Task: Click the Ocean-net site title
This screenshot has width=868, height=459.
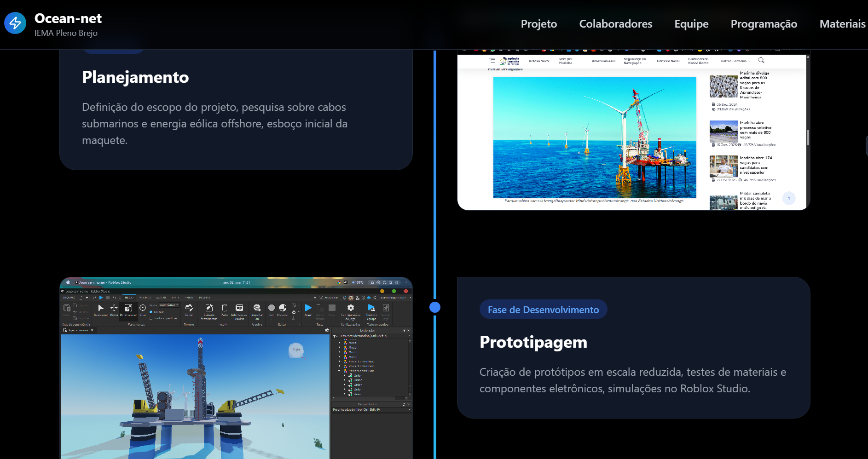Action: click(68, 18)
